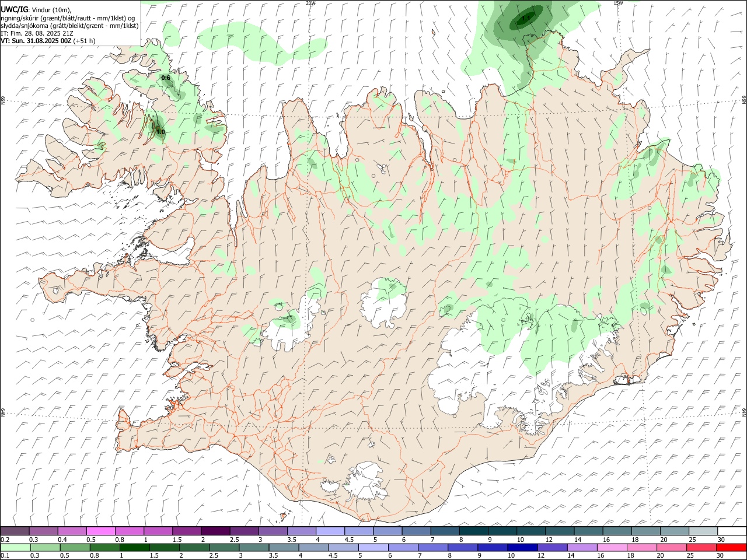Viewport: 747px width, 560px height.
Task: Click the bright magenta 0.5–0.8 snow legend swatch
Action: [102, 531]
